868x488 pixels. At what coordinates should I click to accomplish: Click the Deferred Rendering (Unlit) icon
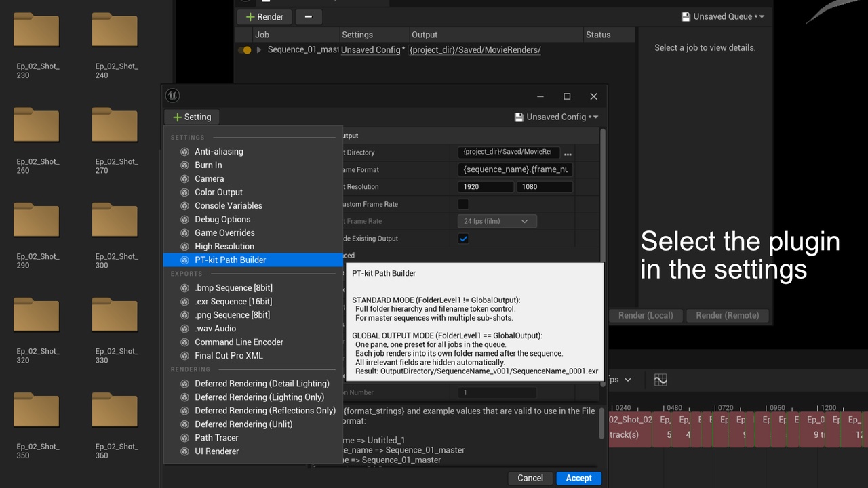[x=184, y=424]
